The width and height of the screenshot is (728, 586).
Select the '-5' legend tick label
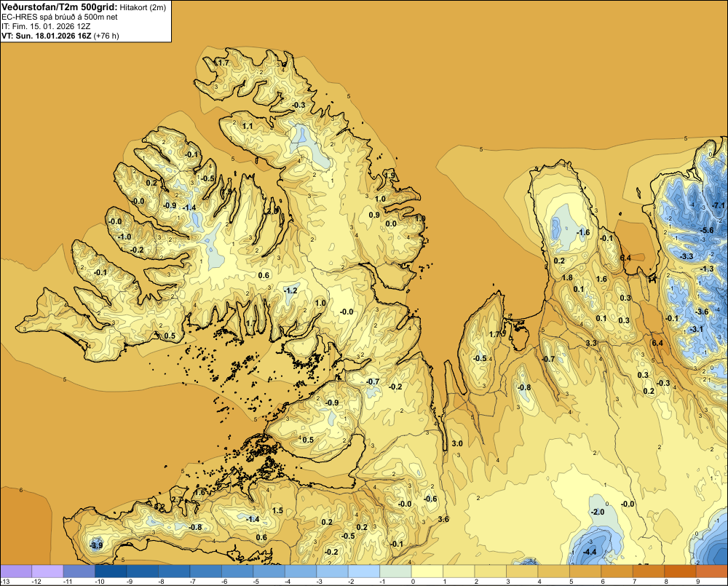tap(256, 582)
